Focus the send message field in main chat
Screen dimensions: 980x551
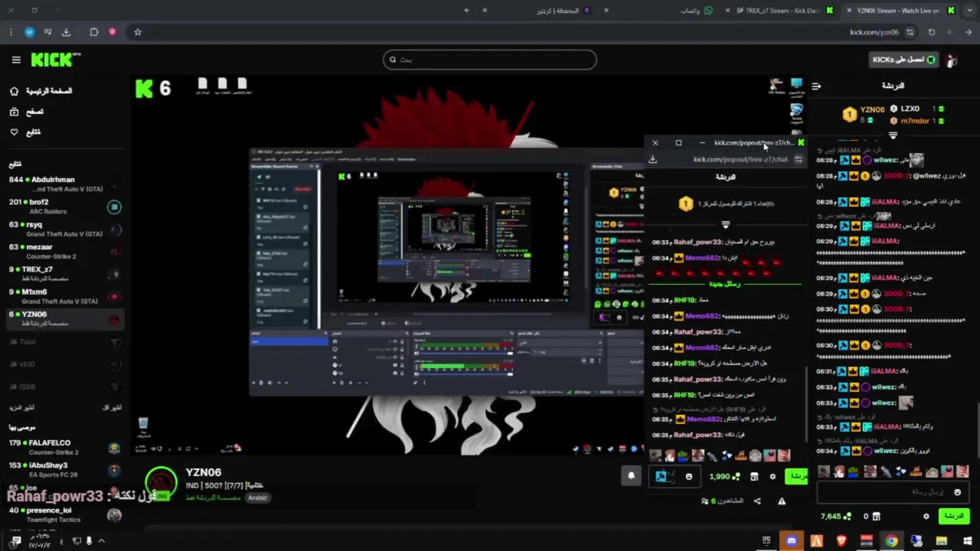click(x=891, y=492)
